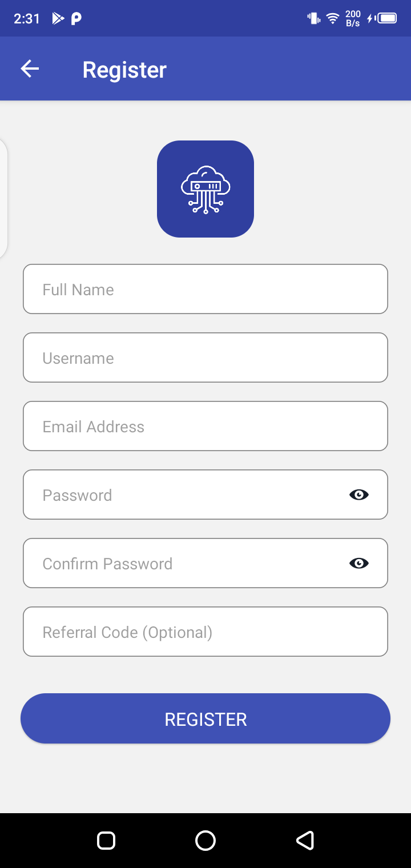Show the Password field text
Viewport: 411px width, 868px height.
point(359,495)
